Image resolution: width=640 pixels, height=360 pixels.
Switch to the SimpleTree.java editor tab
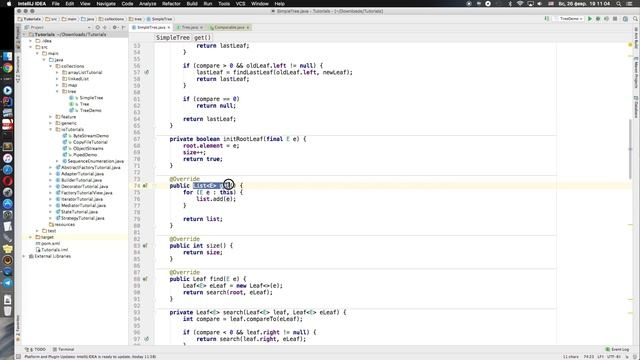151,27
